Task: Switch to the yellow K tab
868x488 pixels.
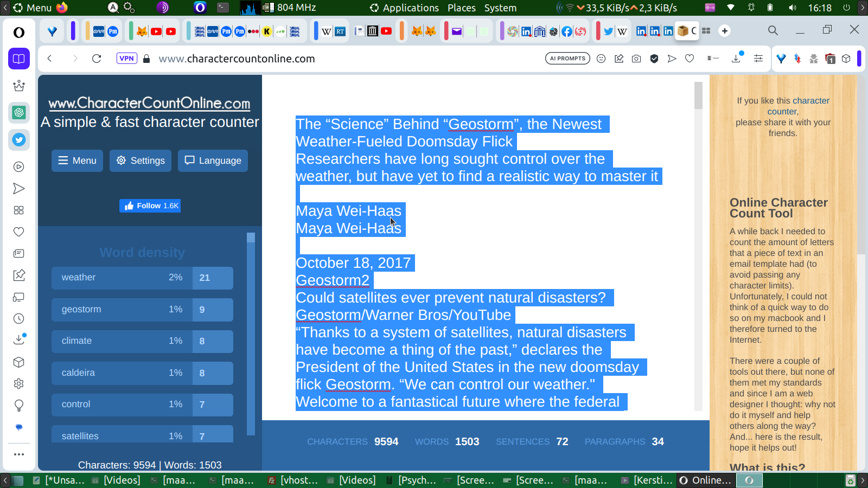Action: coord(267,31)
